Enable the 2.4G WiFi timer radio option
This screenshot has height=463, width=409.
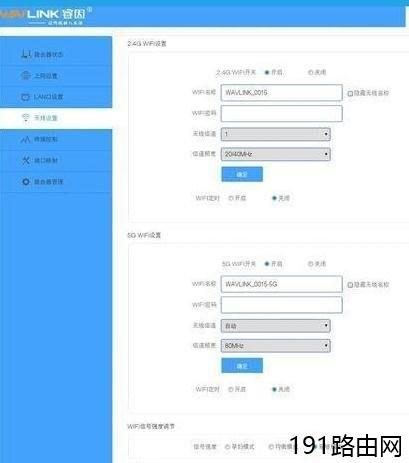tap(231, 198)
